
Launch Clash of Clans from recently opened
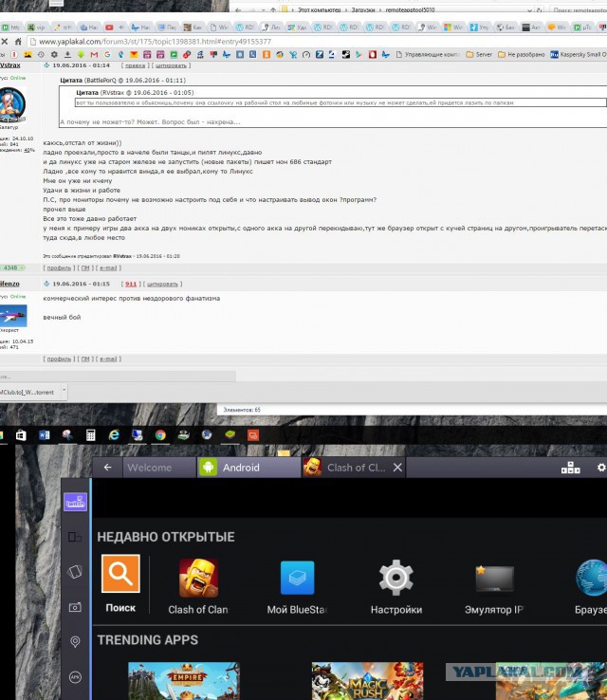coord(198,586)
